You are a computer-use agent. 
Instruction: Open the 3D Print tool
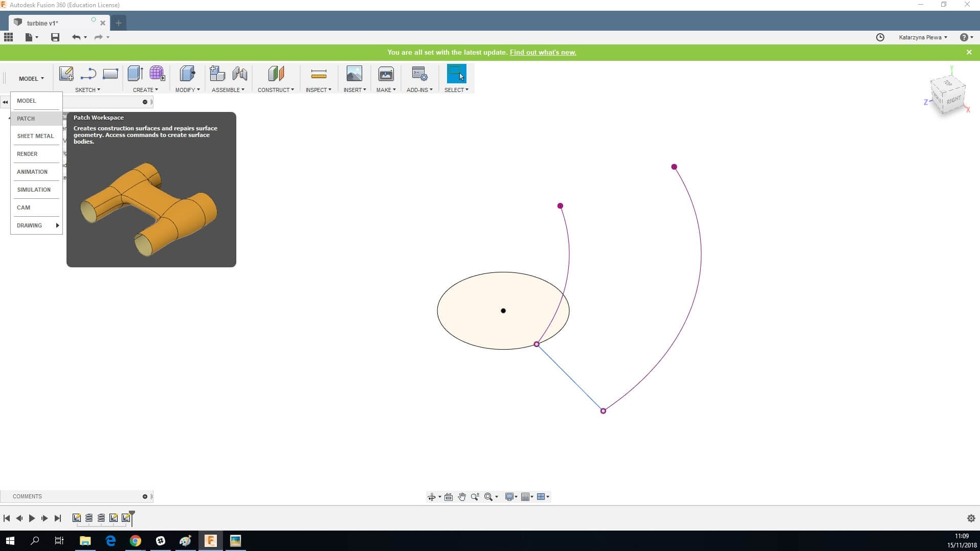386,74
